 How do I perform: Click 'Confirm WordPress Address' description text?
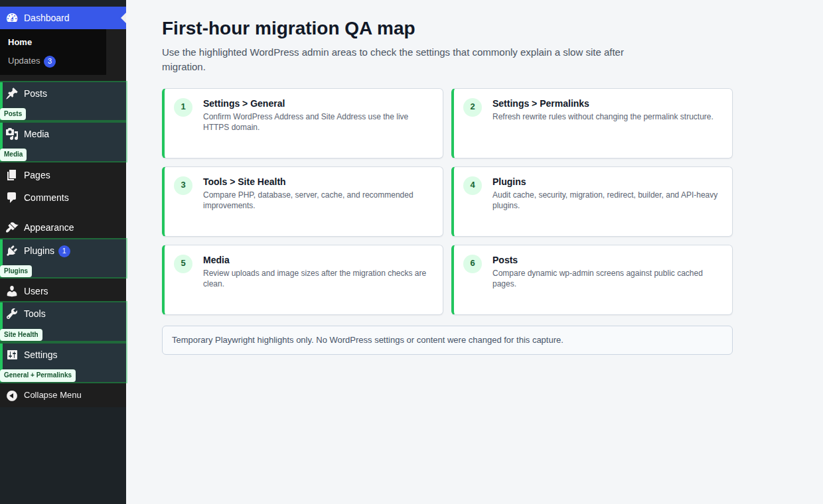pyautogui.click(x=306, y=122)
